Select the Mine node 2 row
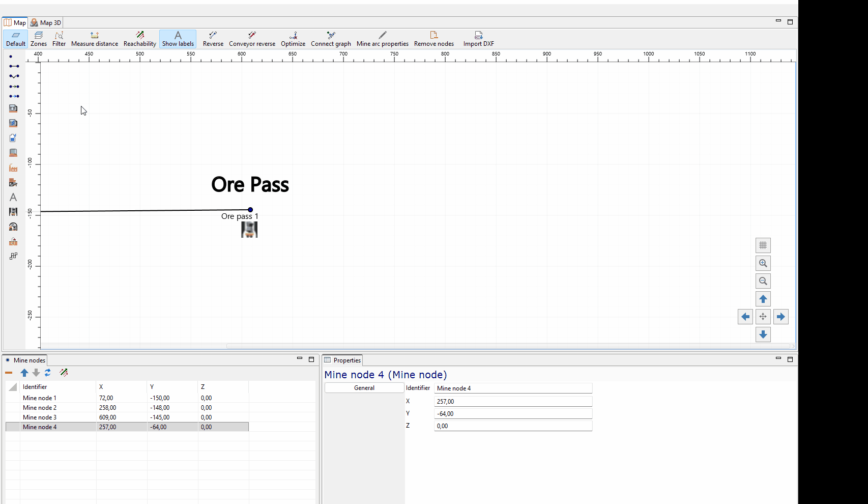 pyautogui.click(x=127, y=408)
